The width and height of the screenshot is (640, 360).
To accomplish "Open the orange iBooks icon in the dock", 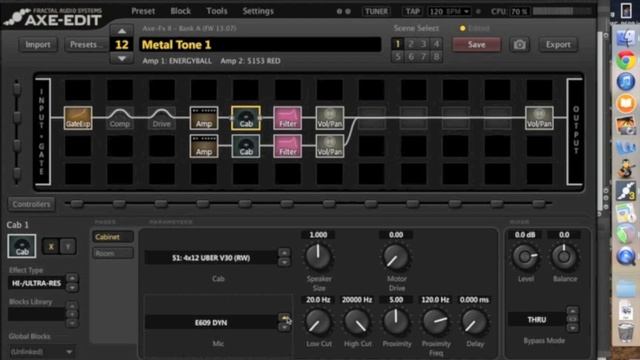I will tap(626, 103).
